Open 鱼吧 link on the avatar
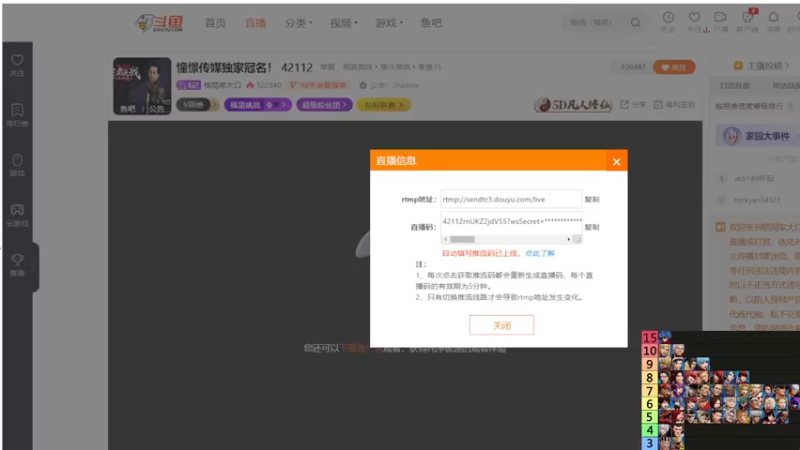Viewport: 800px width, 450px height. [128, 109]
